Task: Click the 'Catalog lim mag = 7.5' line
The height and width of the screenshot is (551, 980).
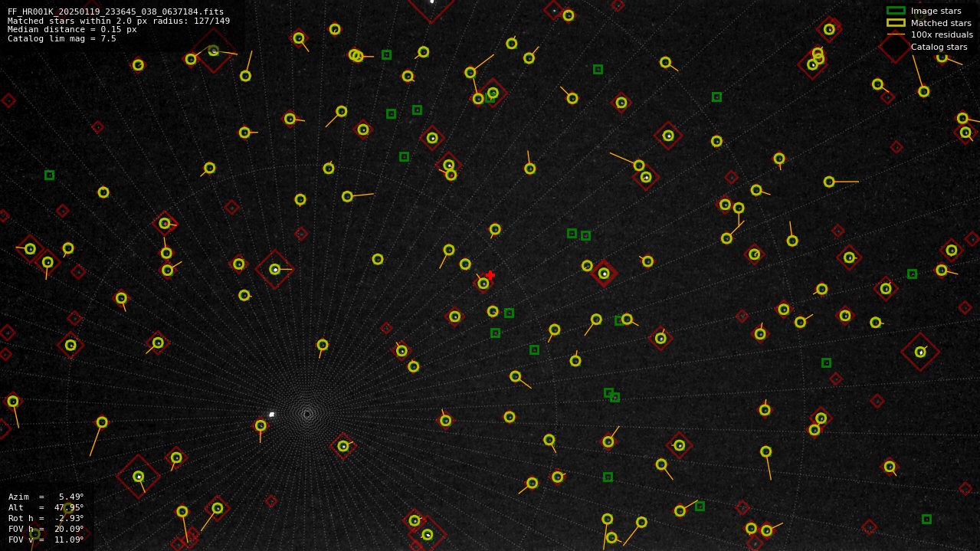Action: pos(62,38)
